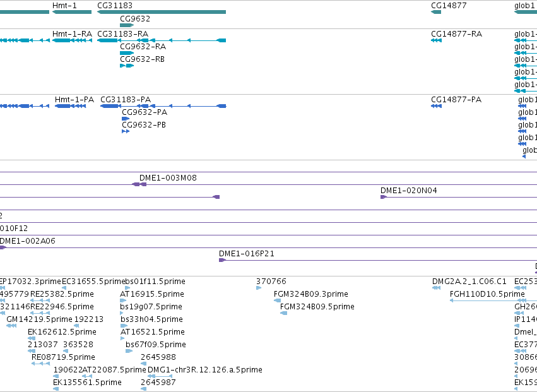Open the 370766 feature label
The image size is (537, 392).
[x=271, y=282]
